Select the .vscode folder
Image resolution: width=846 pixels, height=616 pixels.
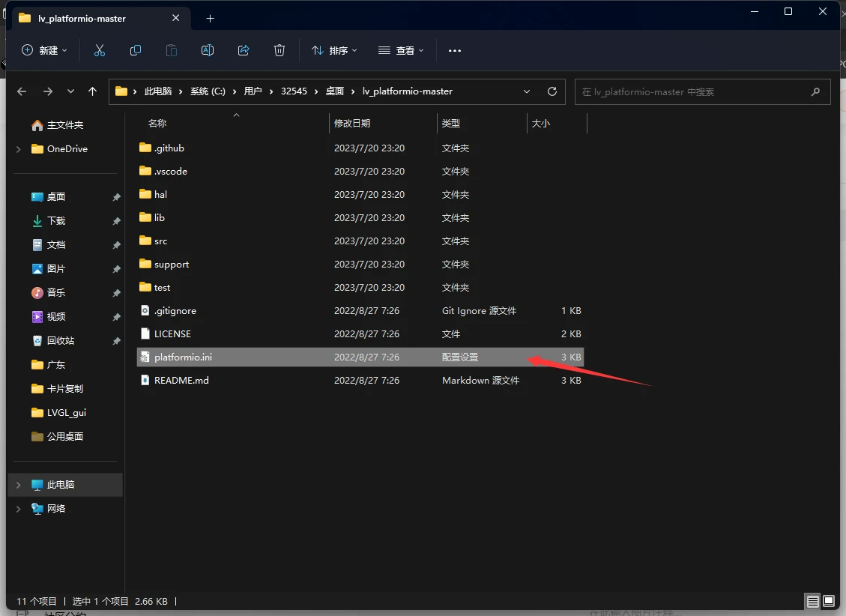point(360,171)
